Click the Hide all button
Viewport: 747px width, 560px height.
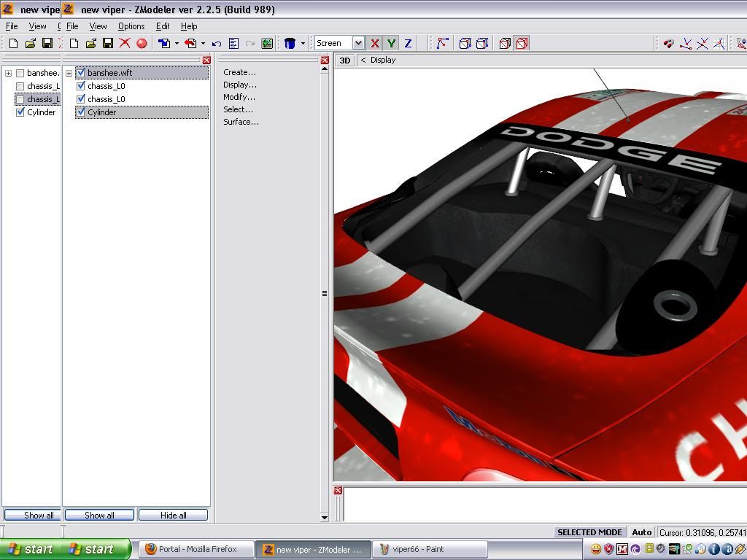(x=173, y=515)
